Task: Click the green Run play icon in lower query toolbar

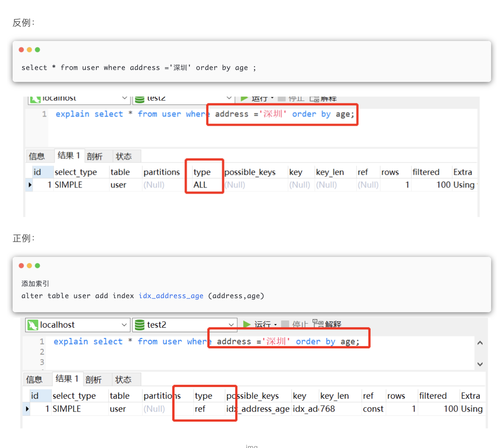Action: 247,324
